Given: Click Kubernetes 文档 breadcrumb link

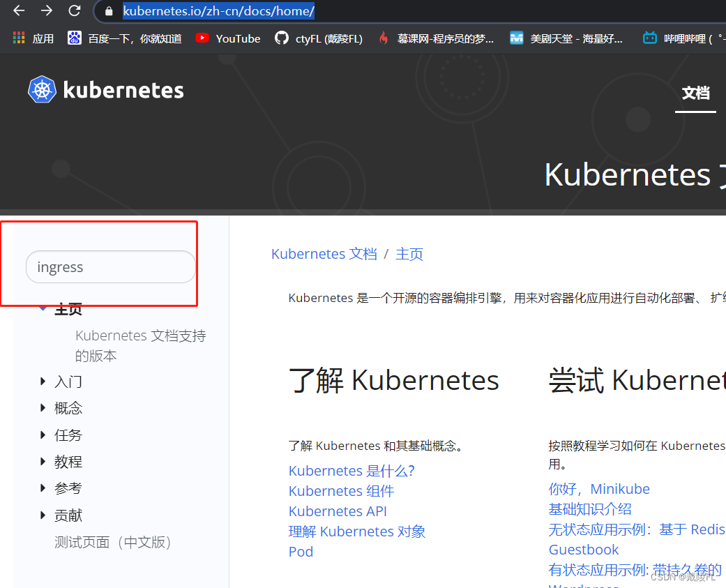Looking at the screenshot, I should pos(324,254).
